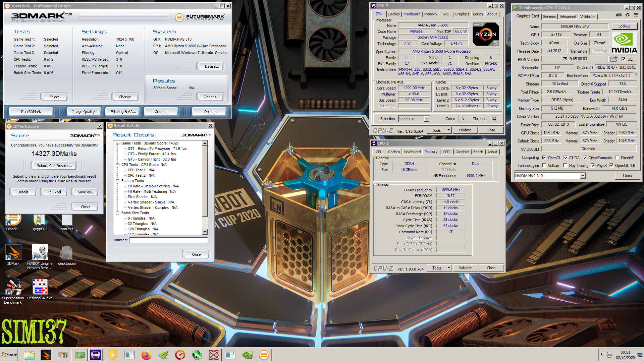Show hidden system tray icons arrow

tap(601, 354)
